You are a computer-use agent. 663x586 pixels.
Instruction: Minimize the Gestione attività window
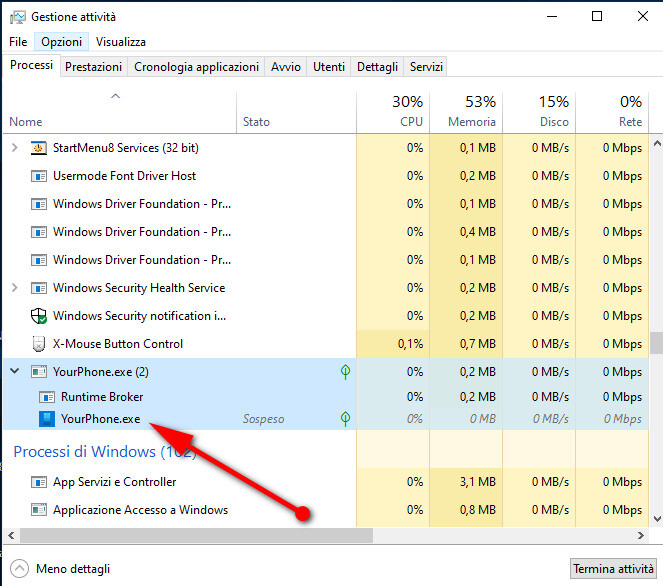(551, 16)
